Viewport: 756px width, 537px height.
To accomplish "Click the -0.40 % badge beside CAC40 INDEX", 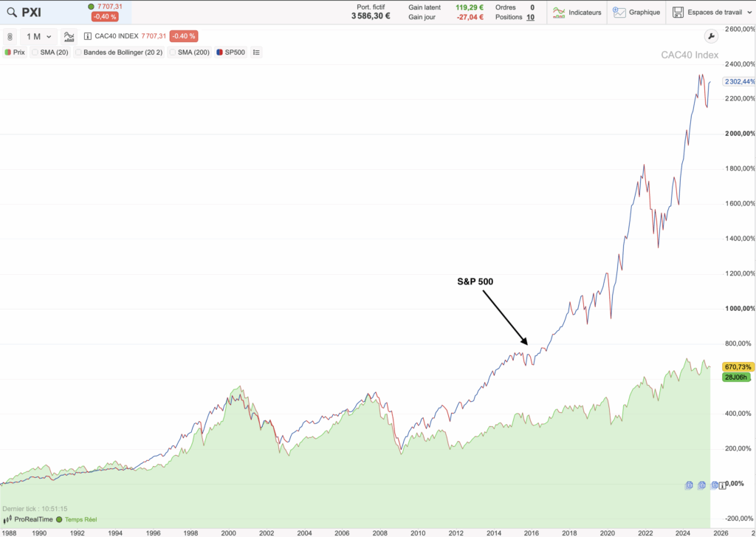I will [x=184, y=36].
